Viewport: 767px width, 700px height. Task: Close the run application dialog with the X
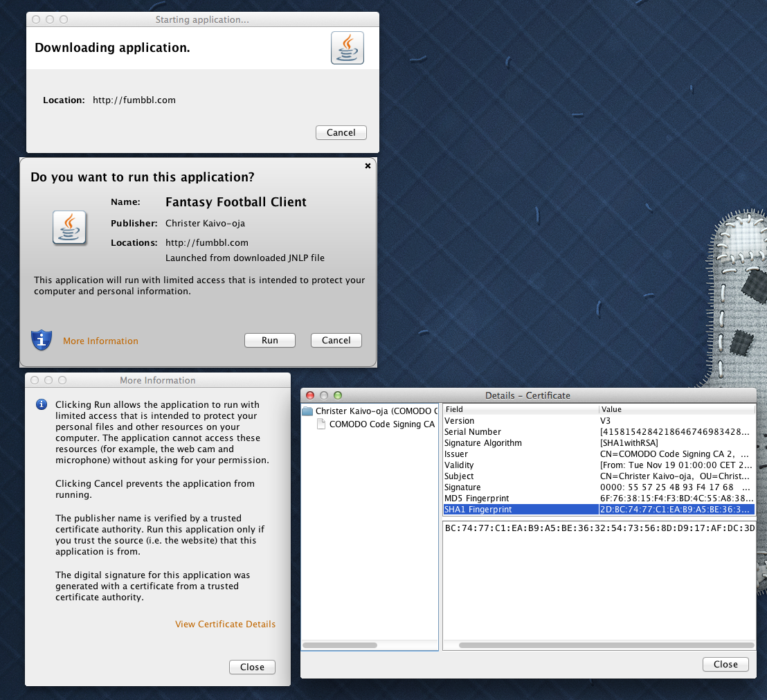click(x=368, y=166)
